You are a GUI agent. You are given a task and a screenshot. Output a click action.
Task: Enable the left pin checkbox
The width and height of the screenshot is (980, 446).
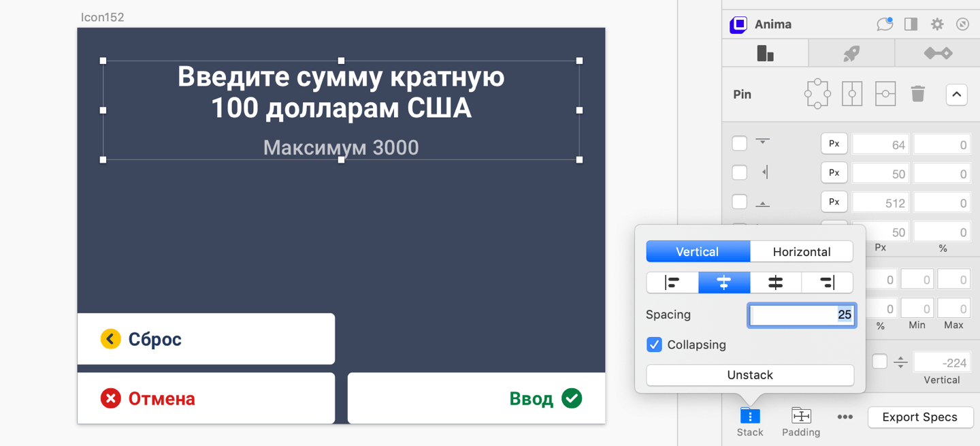click(x=739, y=173)
